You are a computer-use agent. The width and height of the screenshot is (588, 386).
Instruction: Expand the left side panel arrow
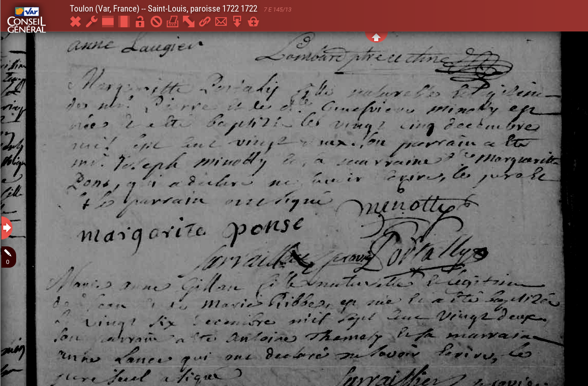tap(6, 227)
